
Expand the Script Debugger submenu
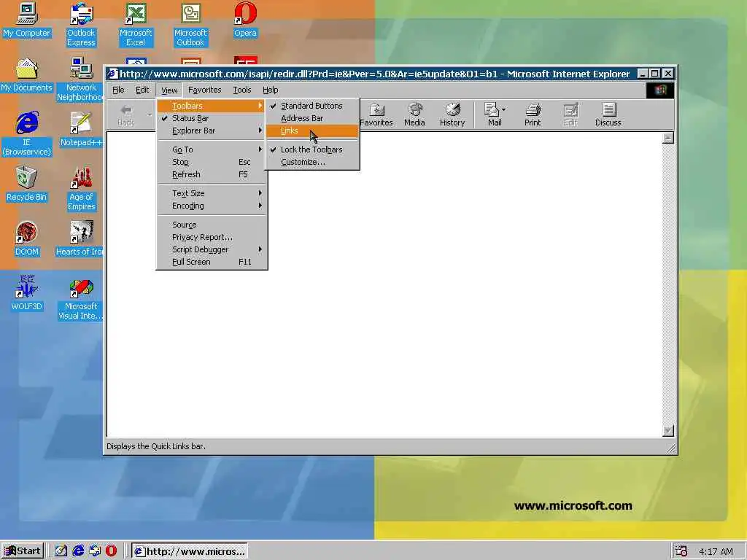click(x=212, y=249)
